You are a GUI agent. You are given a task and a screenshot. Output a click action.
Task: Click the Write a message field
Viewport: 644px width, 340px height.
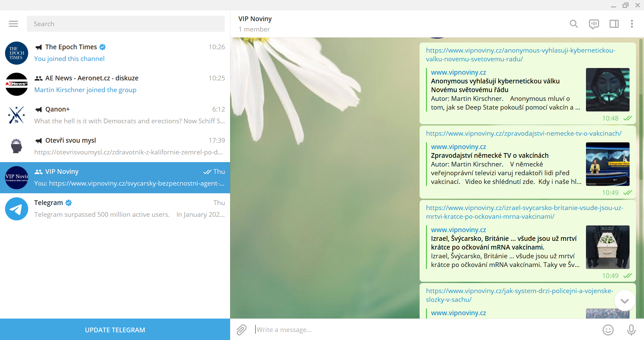[424, 330]
